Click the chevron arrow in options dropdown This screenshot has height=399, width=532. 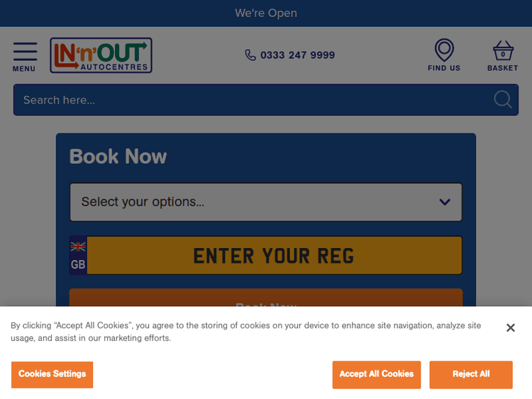coord(445,202)
